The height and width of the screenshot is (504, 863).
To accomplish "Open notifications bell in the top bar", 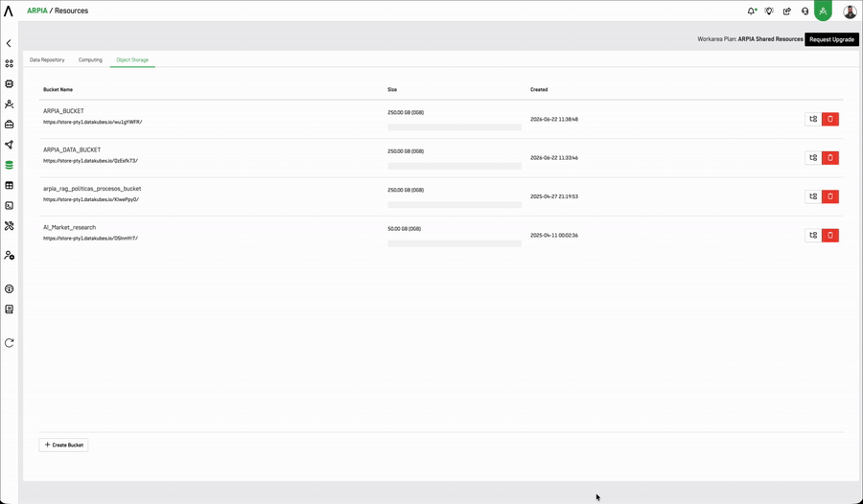I will [751, 11].
